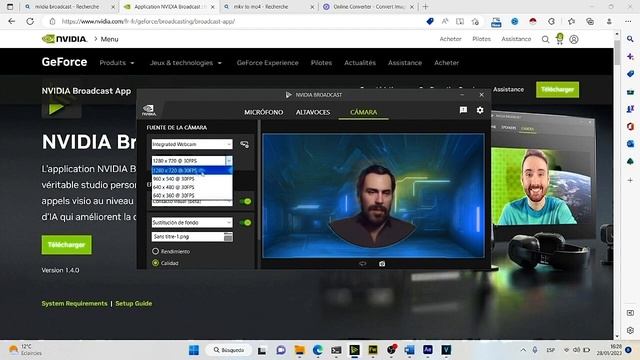Expand the Produits menu on GeForce bar
The width and height of the screenshot is (640, 360).
[117, 63]
